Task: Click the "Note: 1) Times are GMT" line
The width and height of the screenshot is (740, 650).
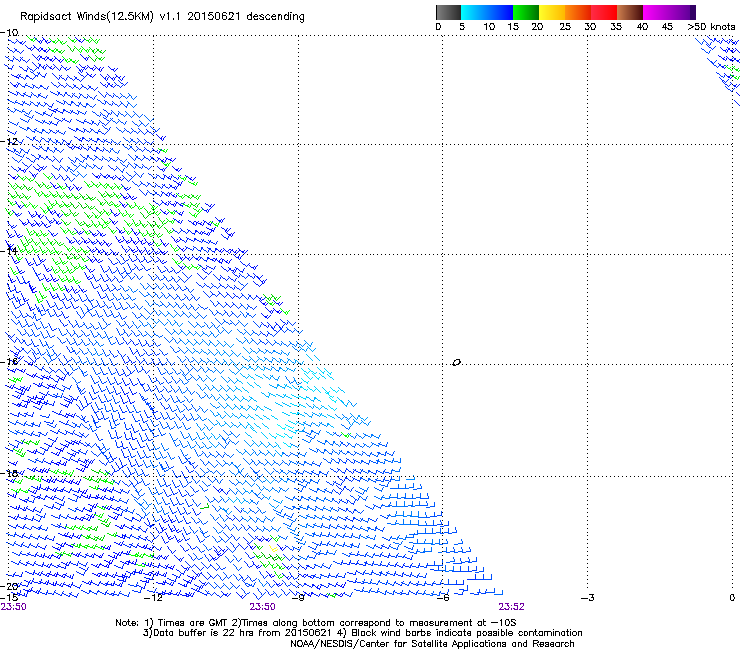Action: click(316, 623)
